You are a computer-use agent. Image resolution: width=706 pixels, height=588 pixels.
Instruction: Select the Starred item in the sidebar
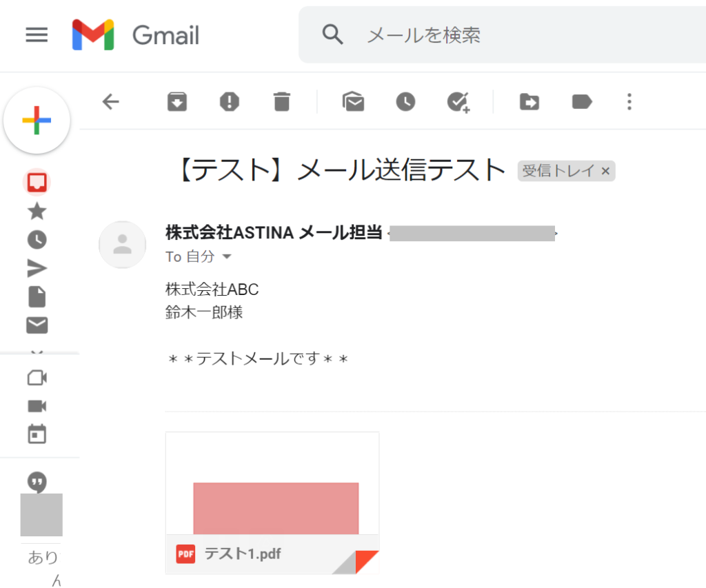point(37,211)
